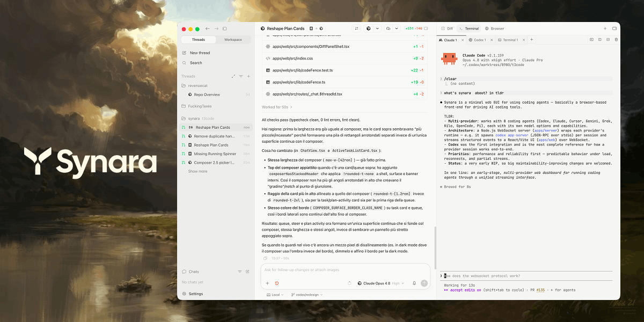Screen dimensions: 644x322
Task: Split terminal pane vertically icon
Action: (599, 40)
